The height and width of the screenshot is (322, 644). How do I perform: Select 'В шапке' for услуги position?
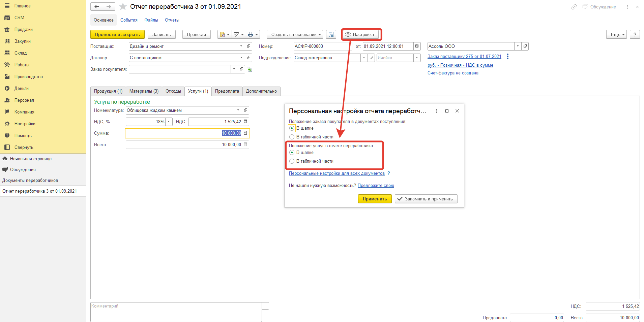point(292,152)
